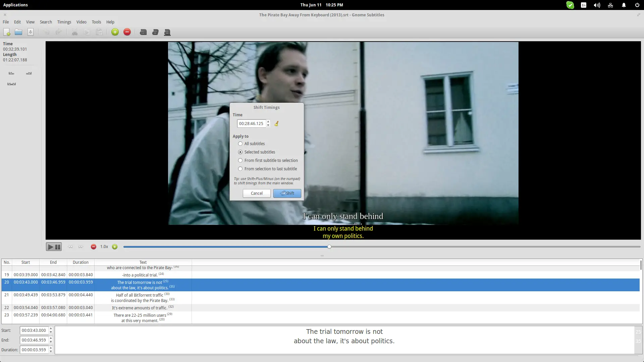Decrease shift time with down arrow
This screenshot has height=362, width=644.
click(x=268, y=125)
